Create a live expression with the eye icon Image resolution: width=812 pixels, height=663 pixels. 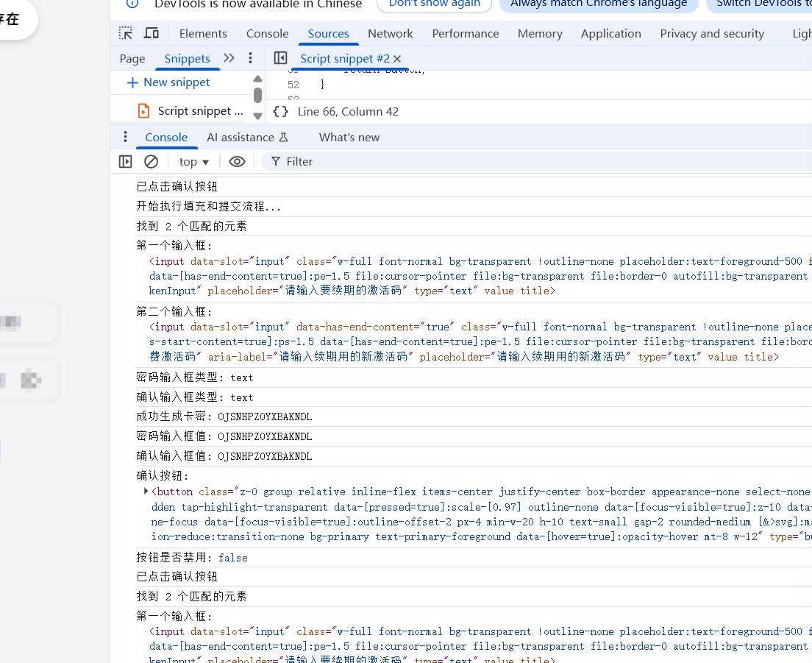pyautogui.click(x=237, y=161)
